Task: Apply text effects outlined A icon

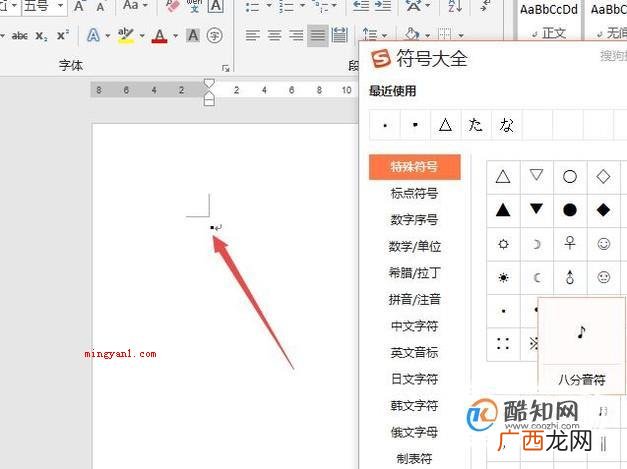Action: [x=93, y=36]
